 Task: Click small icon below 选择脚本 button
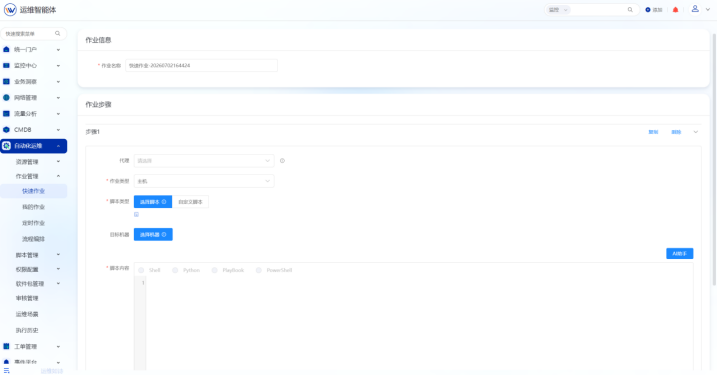tap(136, 214)
